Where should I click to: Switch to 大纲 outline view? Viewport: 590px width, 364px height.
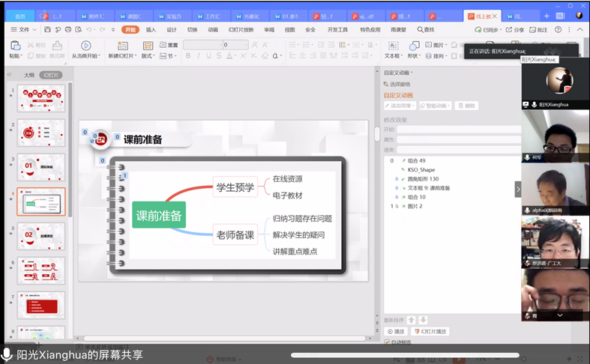coord(28,75)
